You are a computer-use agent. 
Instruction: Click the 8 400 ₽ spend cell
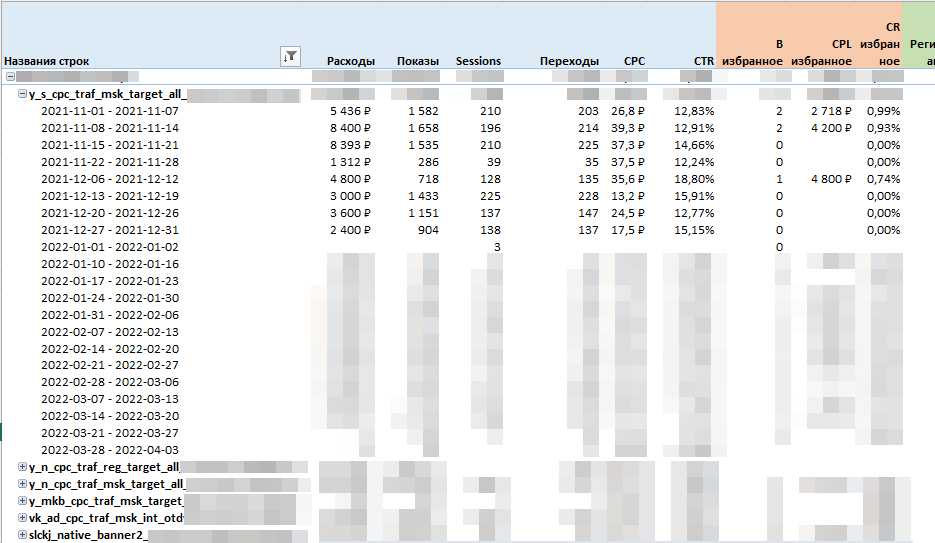coord(351,128)
